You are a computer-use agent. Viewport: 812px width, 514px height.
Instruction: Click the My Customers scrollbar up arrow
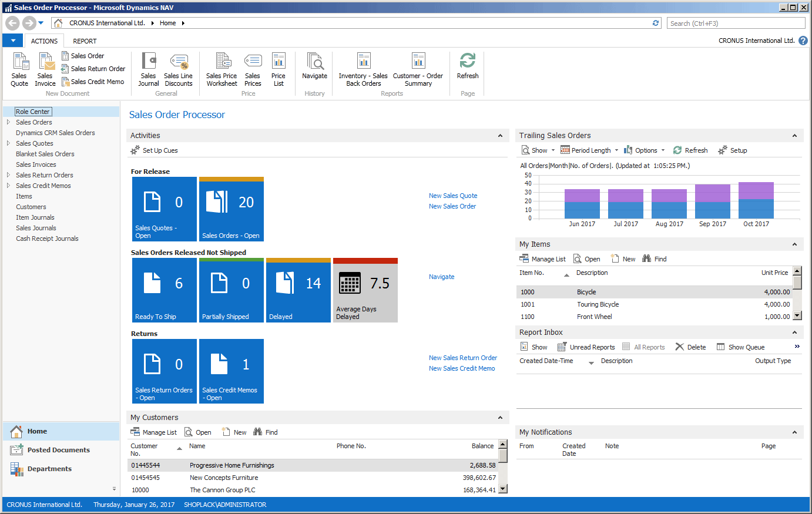[502, 444]
